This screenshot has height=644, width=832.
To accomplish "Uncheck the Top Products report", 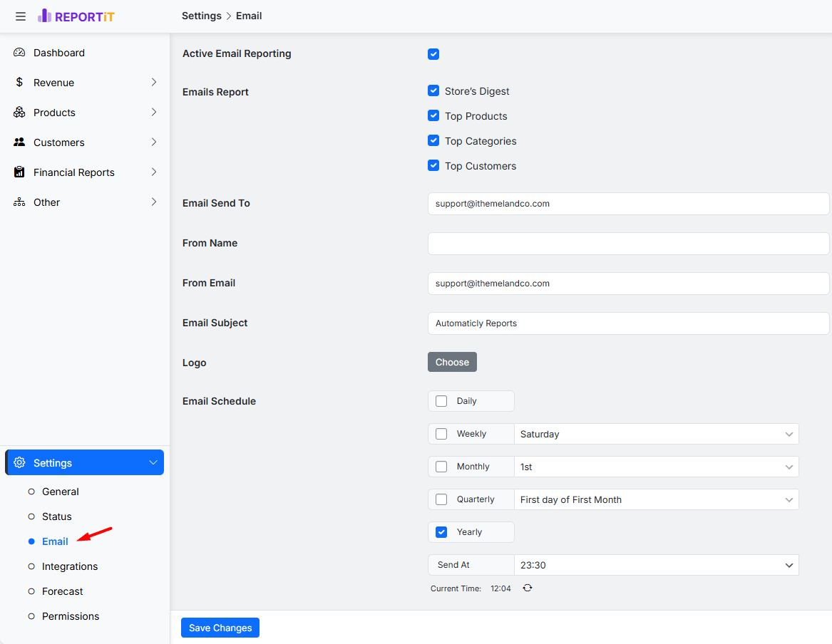I will (433, 116).
